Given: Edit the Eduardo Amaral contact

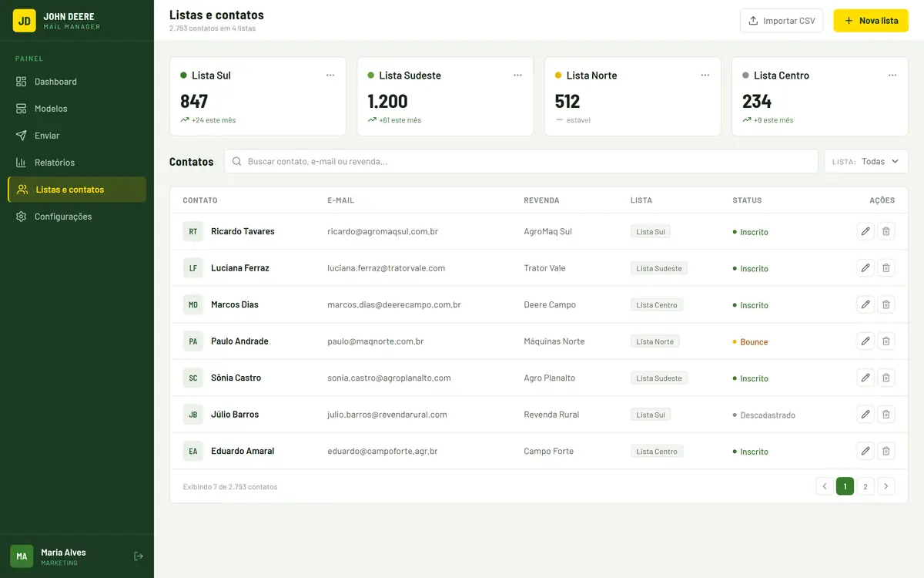Looking at the screenshot, I should (865, 451).
